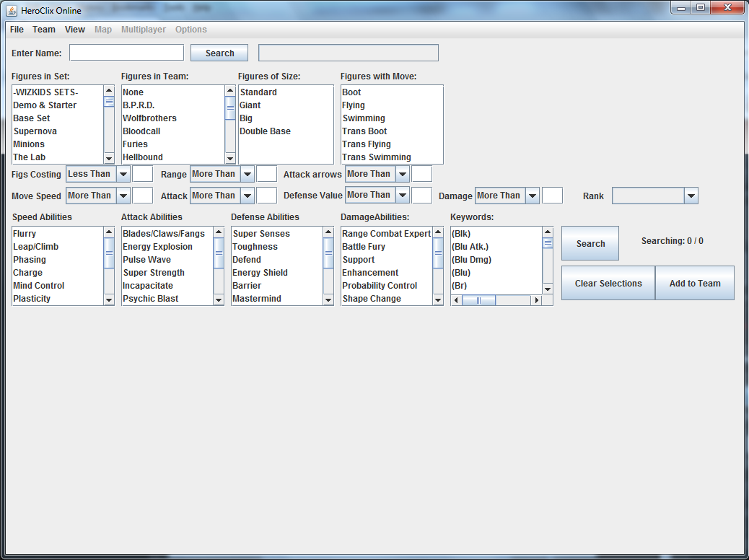Viewport: 749px width, 560px height.
Task: Click down arrow of Attack Abilities scrollbar
Action: click(219, 299)
